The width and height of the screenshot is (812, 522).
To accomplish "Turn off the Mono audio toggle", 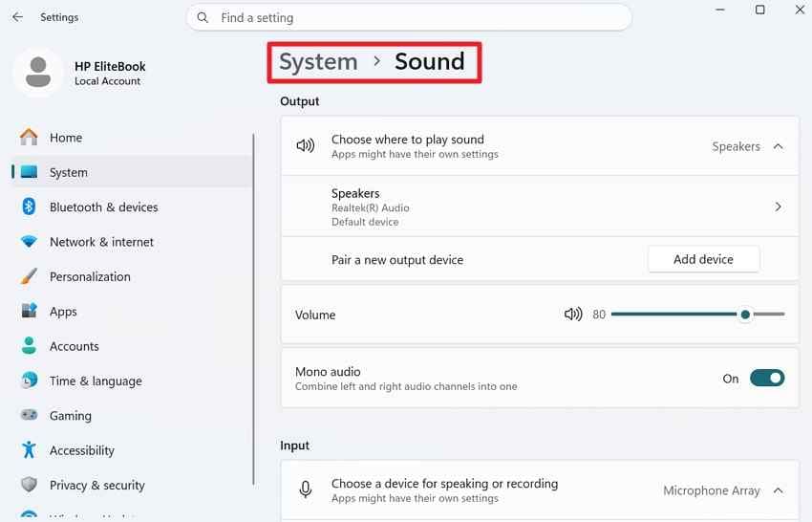I will tap(767, 378).
